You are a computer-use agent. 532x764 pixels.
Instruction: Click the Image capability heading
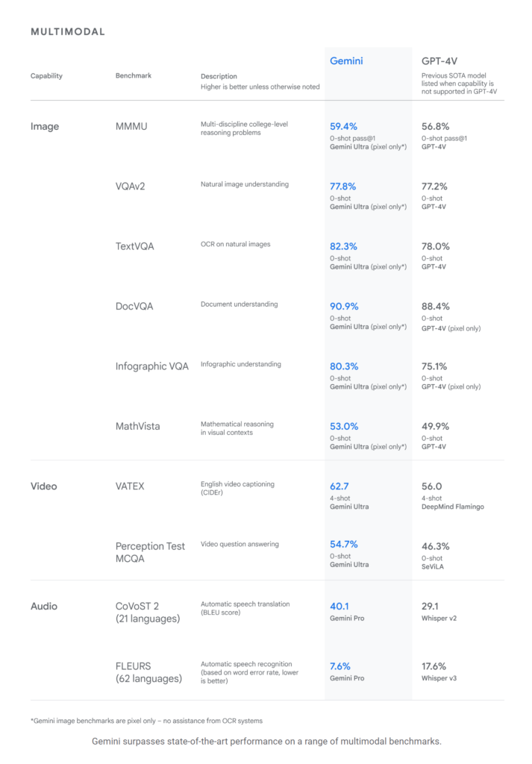(45, 126)
